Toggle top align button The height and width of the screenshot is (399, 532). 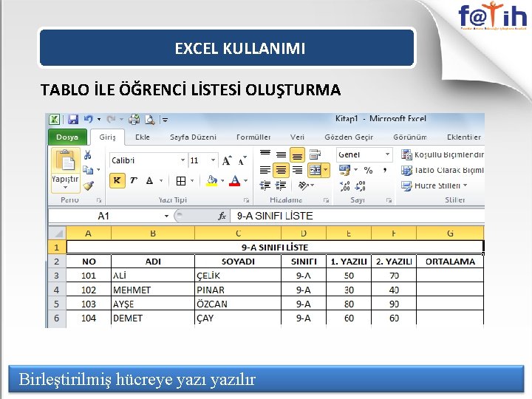[265, 154]
